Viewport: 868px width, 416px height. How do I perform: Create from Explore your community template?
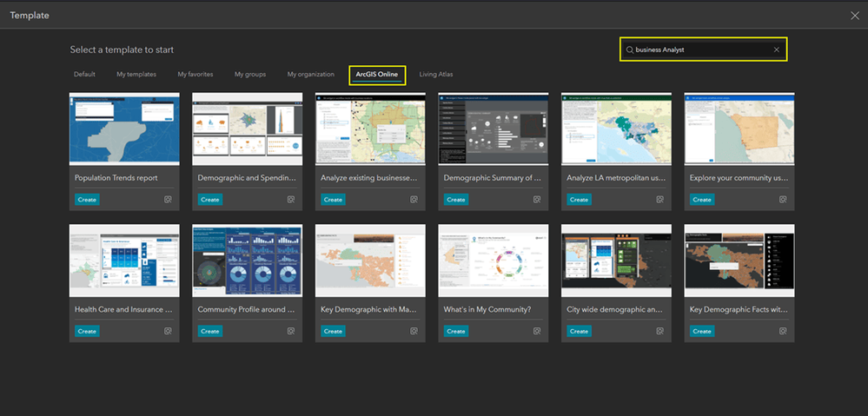pos(702,200)
